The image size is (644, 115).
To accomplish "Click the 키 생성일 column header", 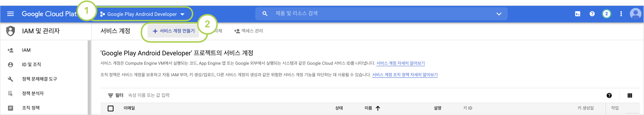I will 585,108.
